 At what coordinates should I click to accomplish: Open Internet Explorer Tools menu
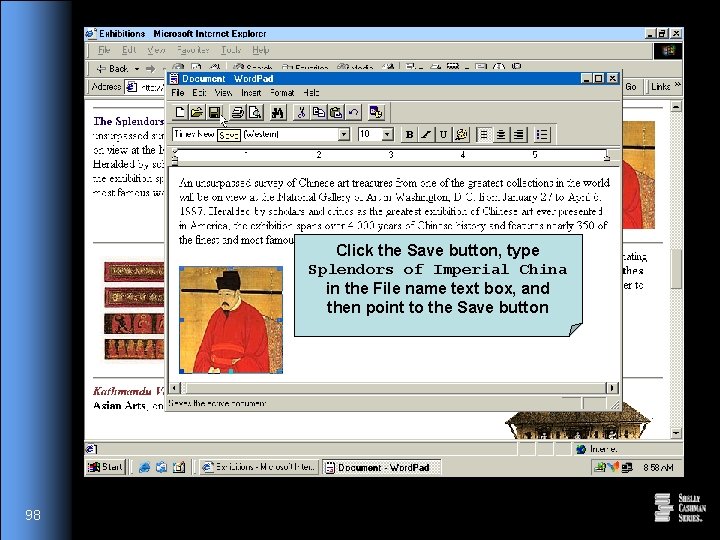[231, 50]
